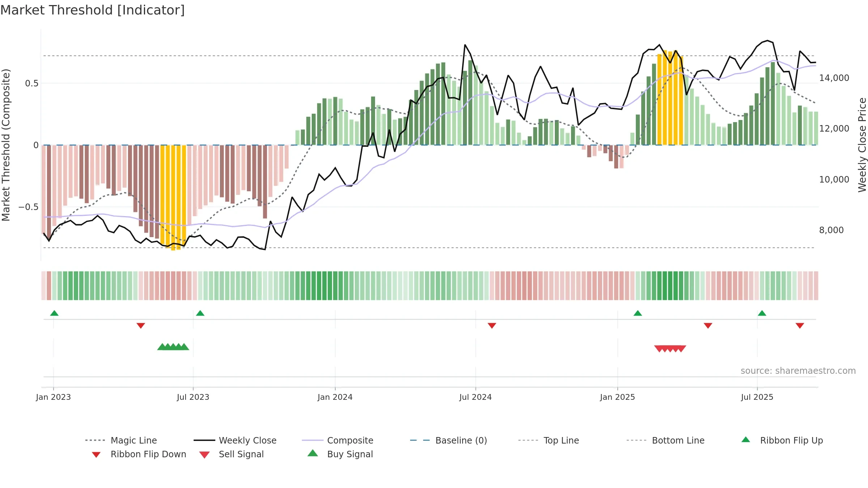Screen dimensions: 868x488
Task: Click the red sell signal triangle cluster
Action: pyautogui.click(x=670, y=348)
